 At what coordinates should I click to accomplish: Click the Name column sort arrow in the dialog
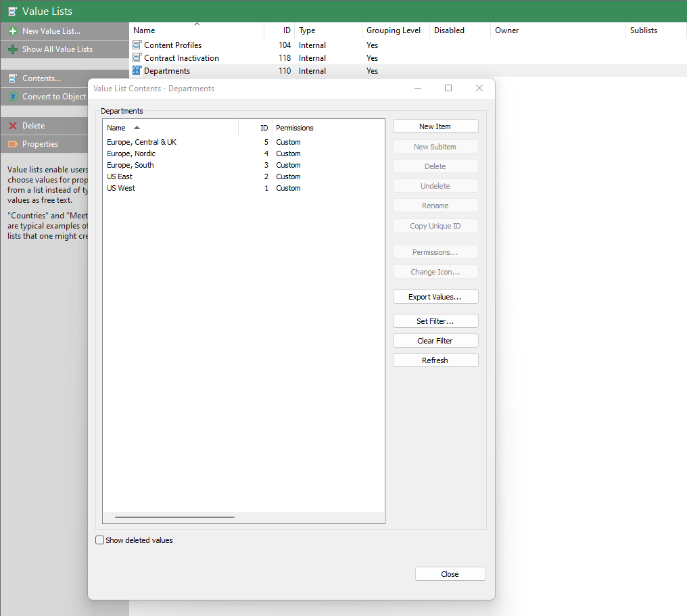135,127
